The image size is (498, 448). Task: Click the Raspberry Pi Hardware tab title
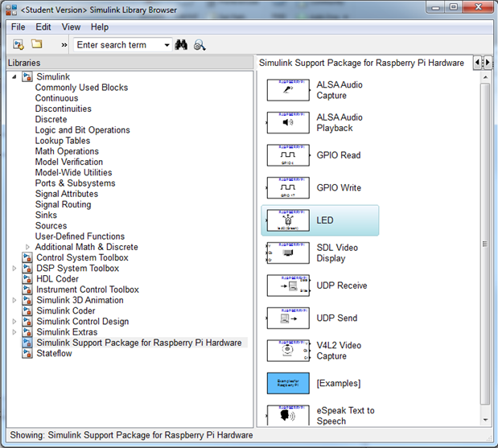coord(361,63)
